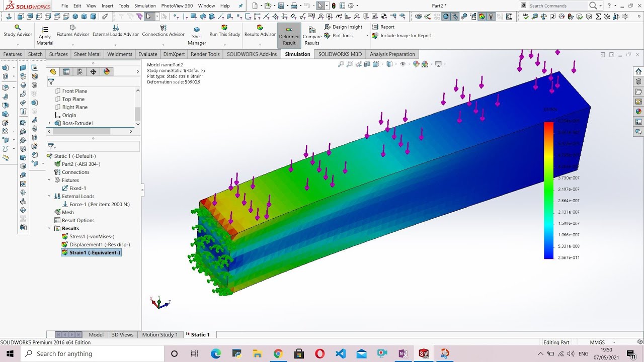Click in Search Commands field
Image resolution: width=644 pixels, height=362 pixels.
pos(557,6)
